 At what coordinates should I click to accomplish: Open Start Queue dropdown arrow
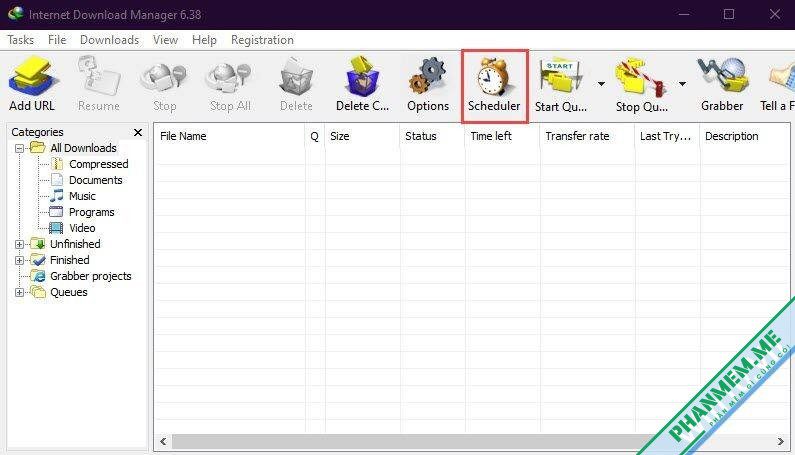(x=601, y=84)
